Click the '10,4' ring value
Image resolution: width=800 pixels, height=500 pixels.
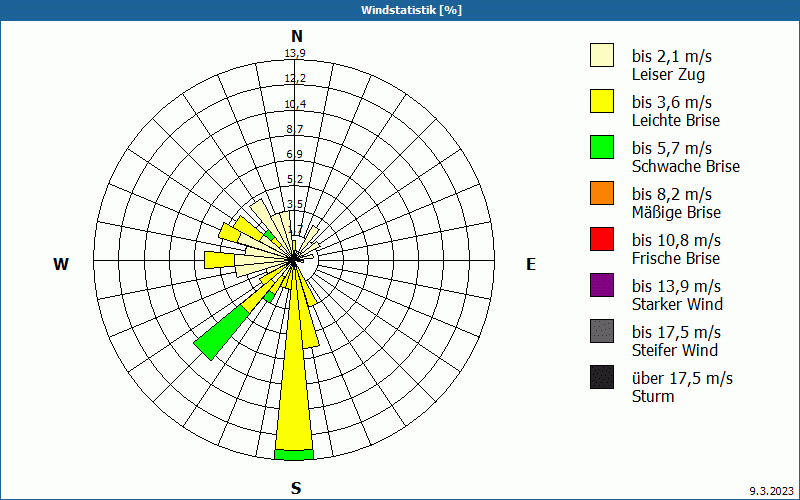coord(295,104)
